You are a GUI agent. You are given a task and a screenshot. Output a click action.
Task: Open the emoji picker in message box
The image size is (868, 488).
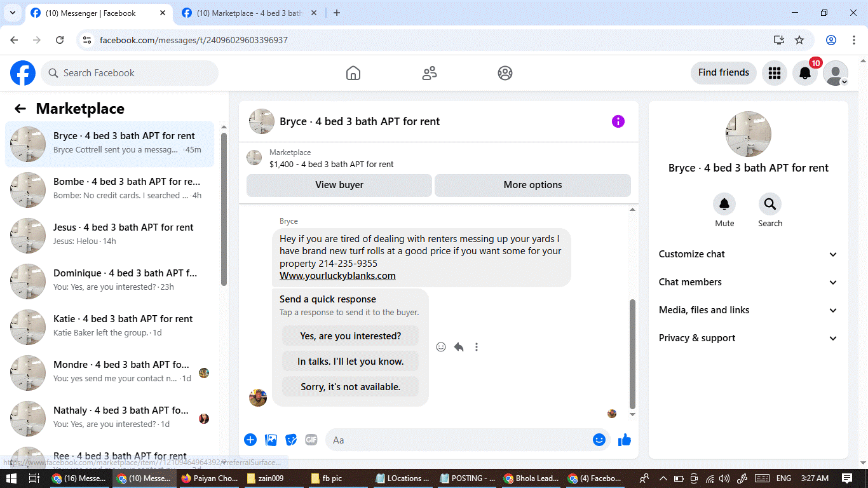coord(599,440)
